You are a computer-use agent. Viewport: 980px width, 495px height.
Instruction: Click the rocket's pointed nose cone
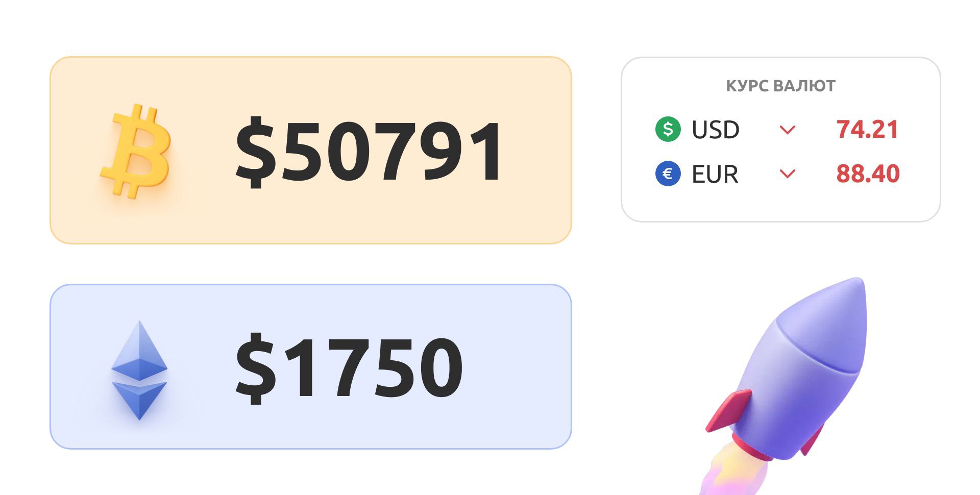[829, 321]
